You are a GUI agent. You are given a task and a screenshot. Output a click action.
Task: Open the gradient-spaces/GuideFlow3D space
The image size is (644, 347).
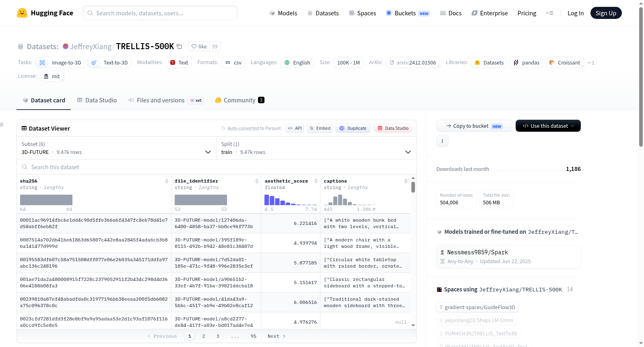coord(477,307)
